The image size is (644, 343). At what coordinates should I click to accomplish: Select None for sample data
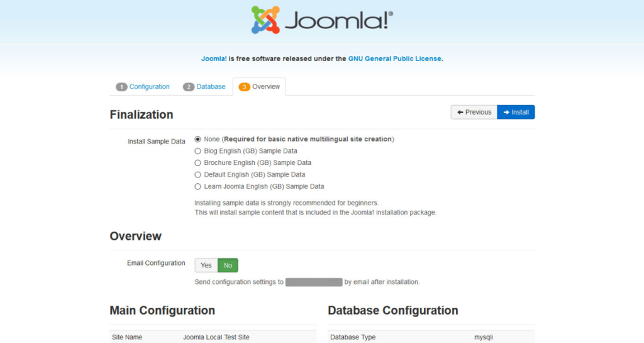click(x=198, y=139)
